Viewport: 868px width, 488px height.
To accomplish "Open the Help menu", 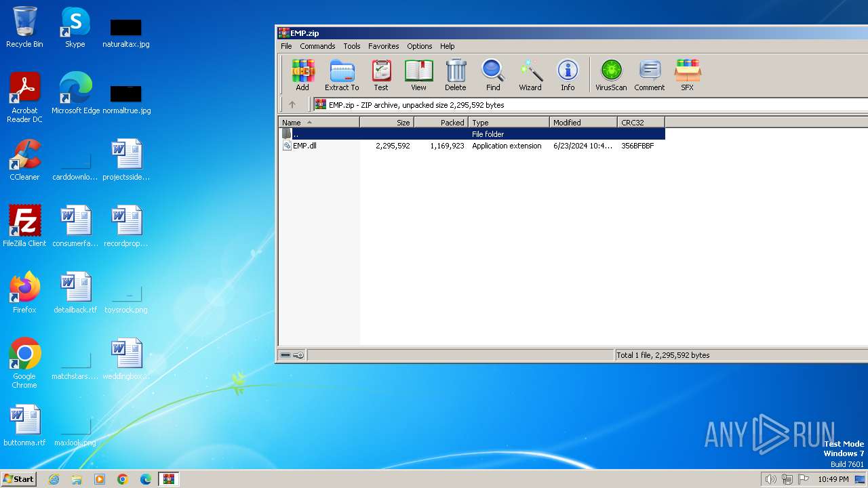I will pos(448,46).
